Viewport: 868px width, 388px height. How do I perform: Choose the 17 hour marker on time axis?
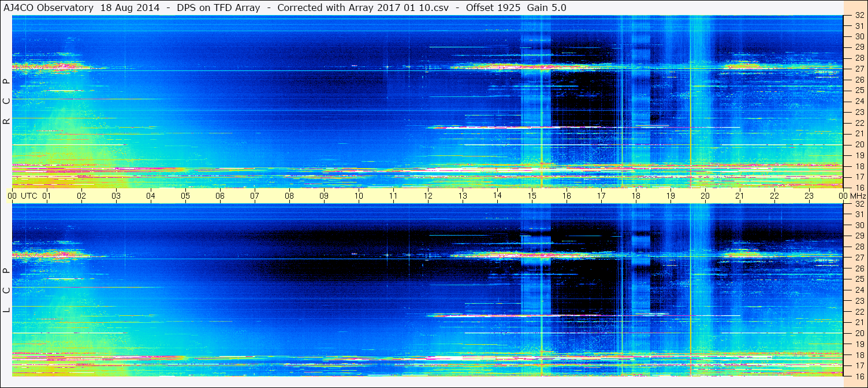click(601, 196)
